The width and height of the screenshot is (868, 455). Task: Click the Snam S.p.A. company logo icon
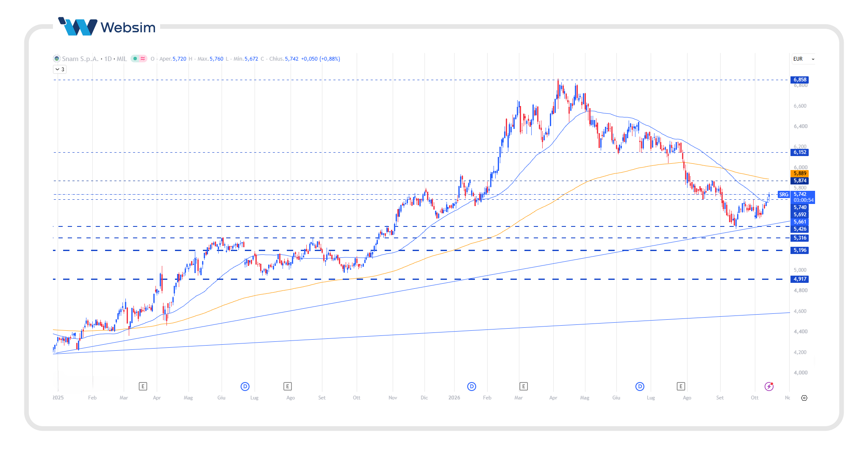coord(56,59)
